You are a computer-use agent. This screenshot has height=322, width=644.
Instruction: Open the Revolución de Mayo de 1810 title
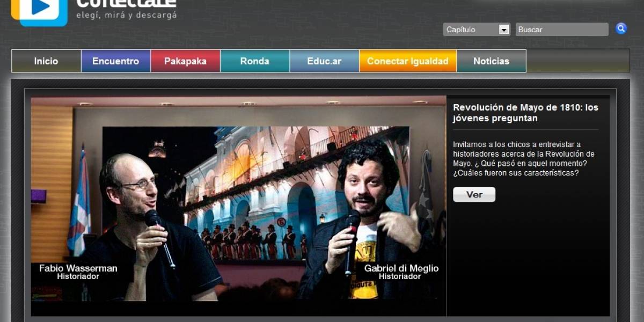(525, 113)
